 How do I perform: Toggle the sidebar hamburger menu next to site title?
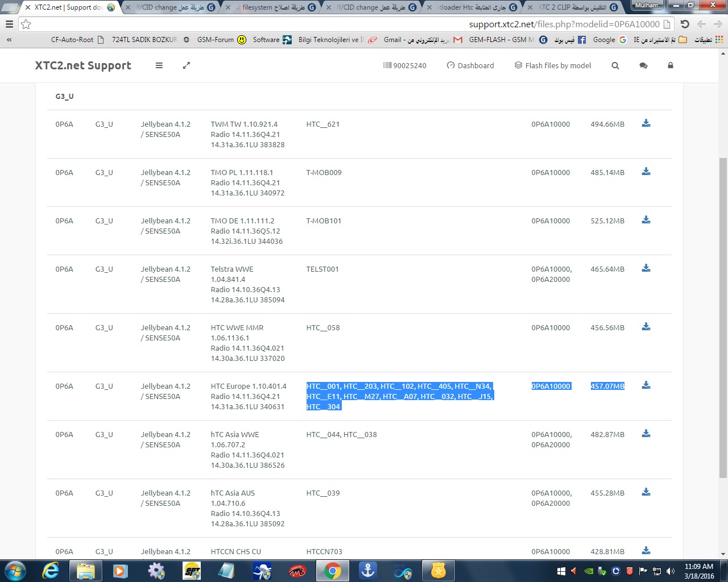pos(159,65)
